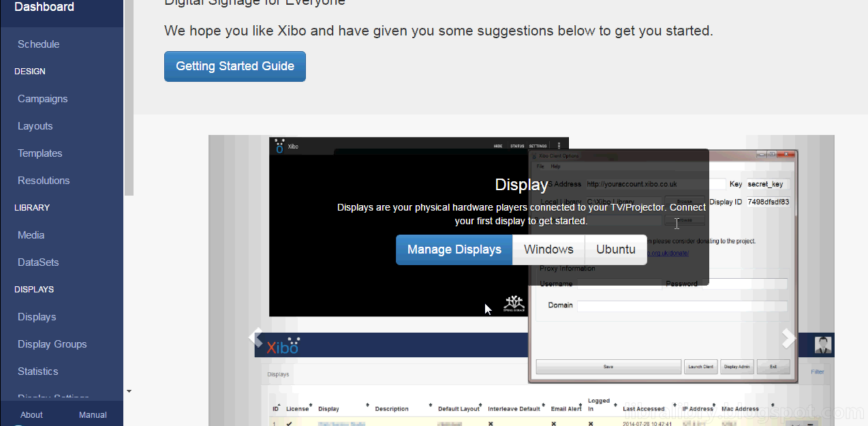Click the Display slide heading
The width and height of the screenshot is (868, 426).
[x=521, y=185]
